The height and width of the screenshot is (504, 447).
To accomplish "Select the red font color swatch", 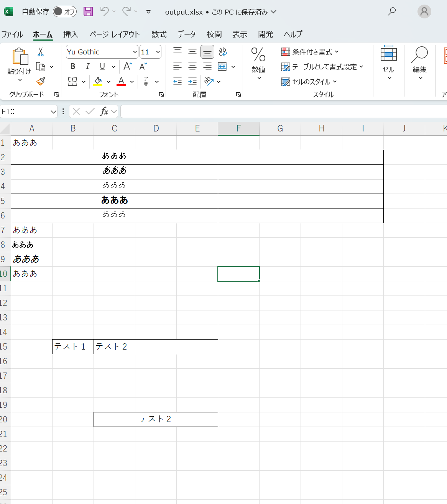I will (120, 82).
